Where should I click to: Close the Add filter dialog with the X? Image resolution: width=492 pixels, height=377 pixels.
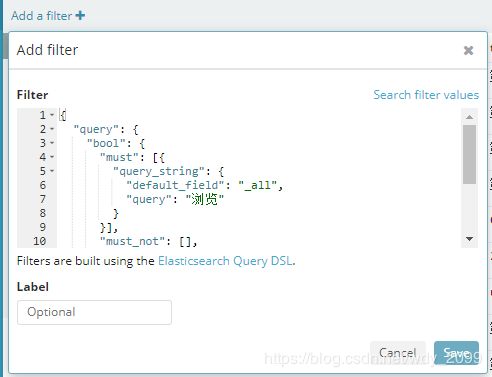[468, 50]
